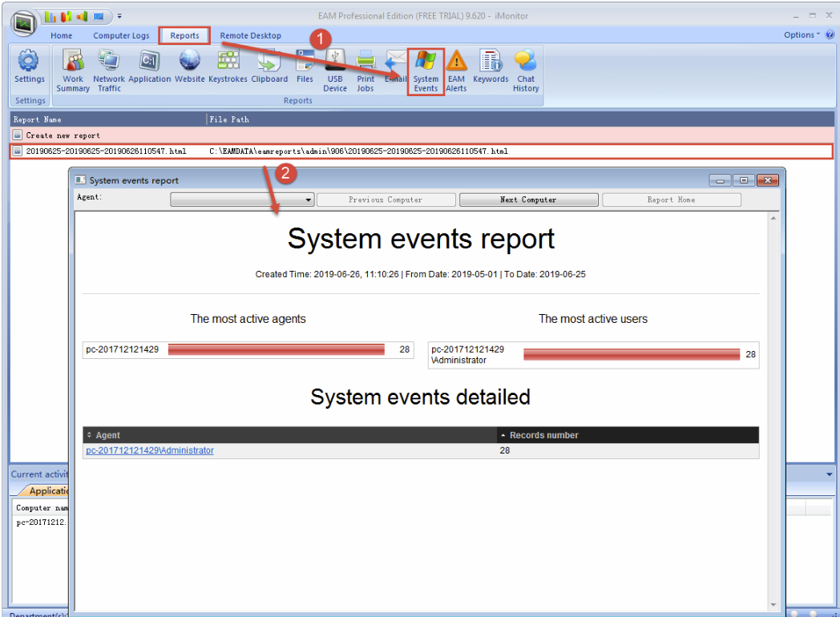Sort by the Records number column header
The height and width of the screenshot is (617, 840).
coord(628,435)
